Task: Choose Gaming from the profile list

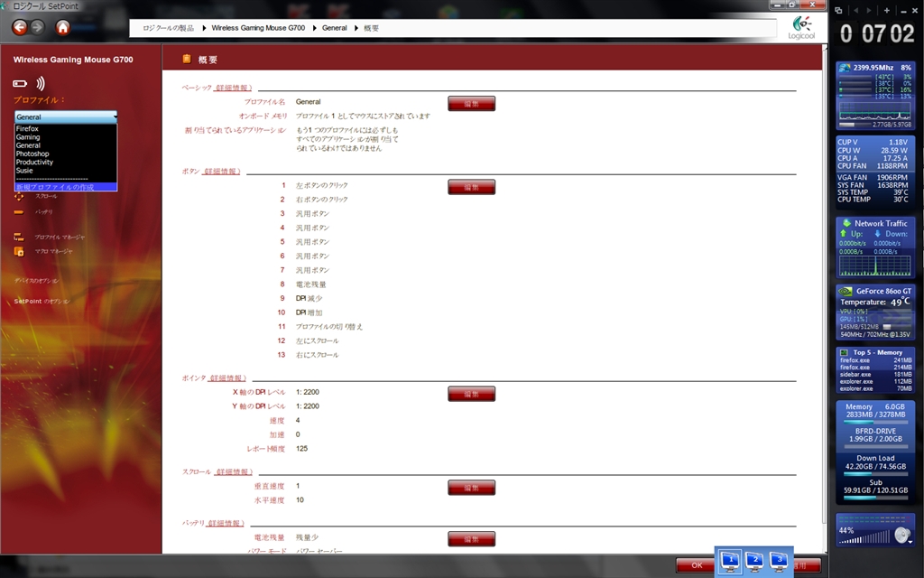Action: (66, 137)
